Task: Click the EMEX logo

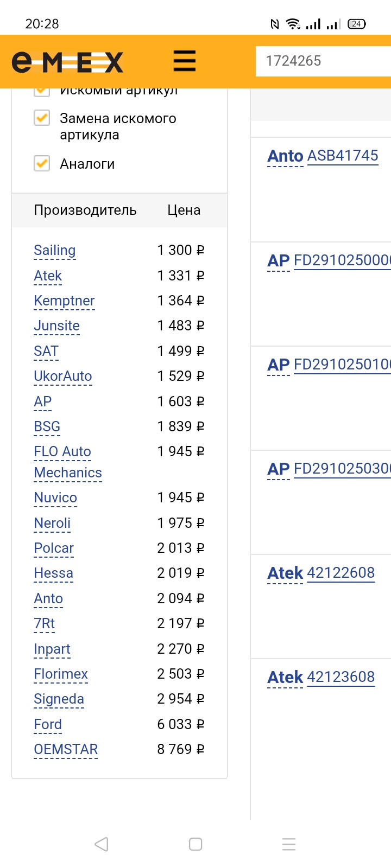Action: 68,62
